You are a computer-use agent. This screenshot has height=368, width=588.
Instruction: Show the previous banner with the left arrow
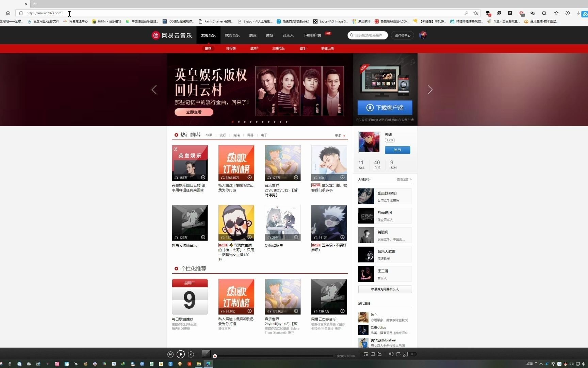pyautogui.click(x=154, y=90)
